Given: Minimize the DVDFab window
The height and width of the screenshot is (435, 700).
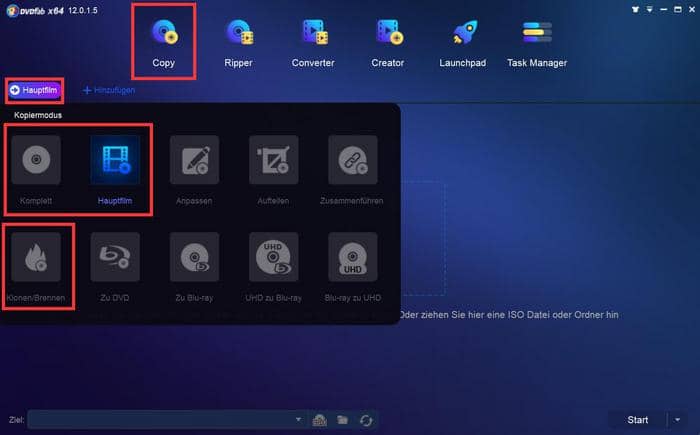Looking at the screenshot, I should (663, 9).
